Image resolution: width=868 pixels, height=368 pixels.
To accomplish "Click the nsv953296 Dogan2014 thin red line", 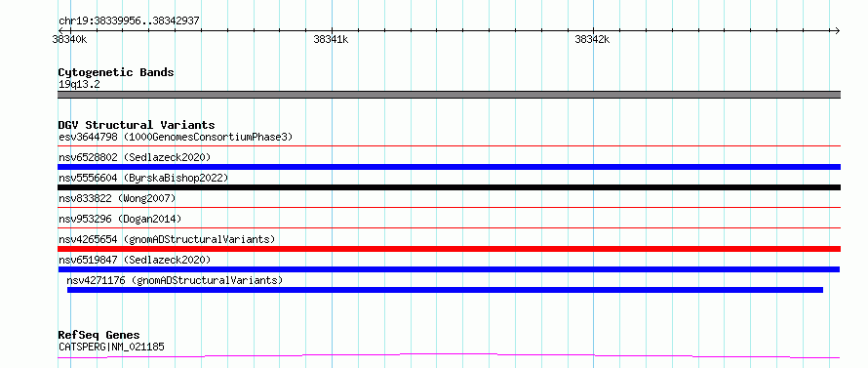I will [449, 227].
